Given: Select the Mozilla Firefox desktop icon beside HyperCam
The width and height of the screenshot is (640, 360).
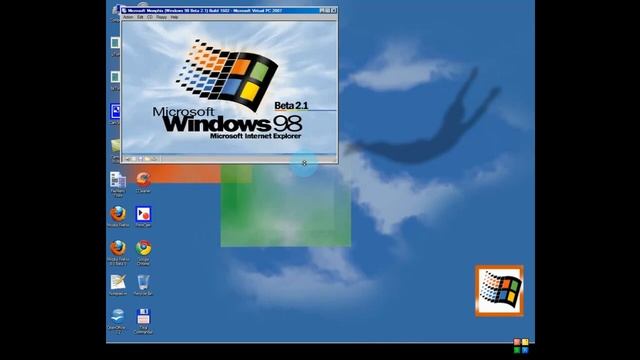Looking at the screenshot, I should 118,216.
